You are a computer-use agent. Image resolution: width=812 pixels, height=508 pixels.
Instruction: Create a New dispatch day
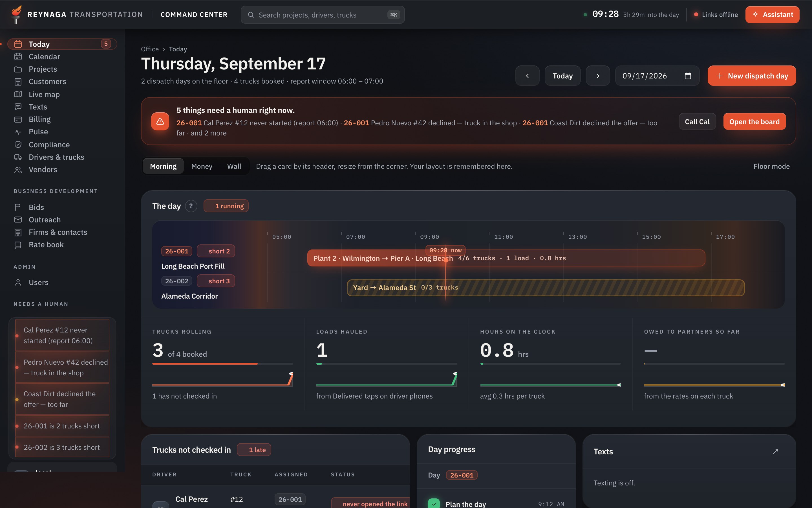[752, 76]
